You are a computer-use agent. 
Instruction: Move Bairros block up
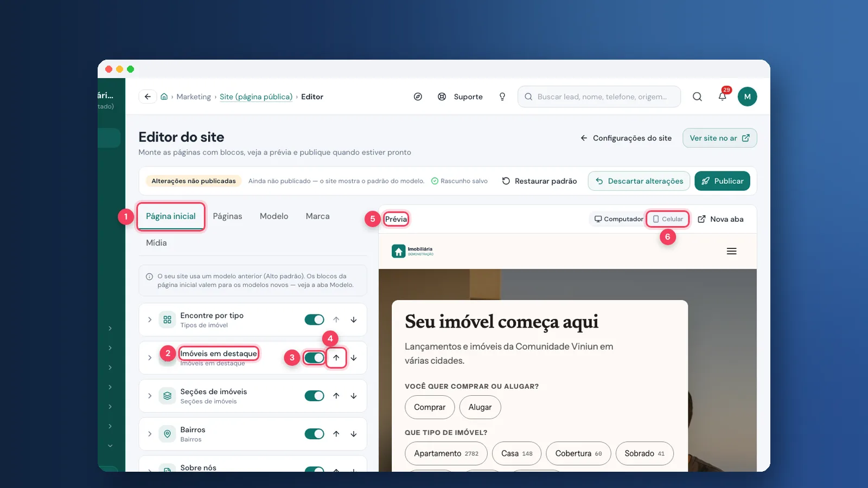pyautogui.click(x=336, y=434)
